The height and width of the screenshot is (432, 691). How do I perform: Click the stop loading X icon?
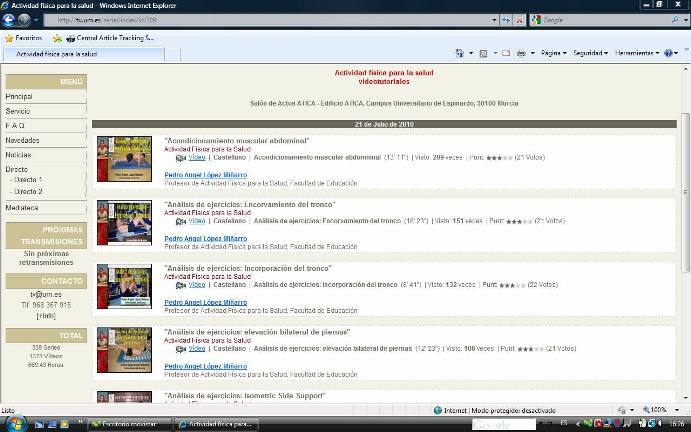pos(518,20)
